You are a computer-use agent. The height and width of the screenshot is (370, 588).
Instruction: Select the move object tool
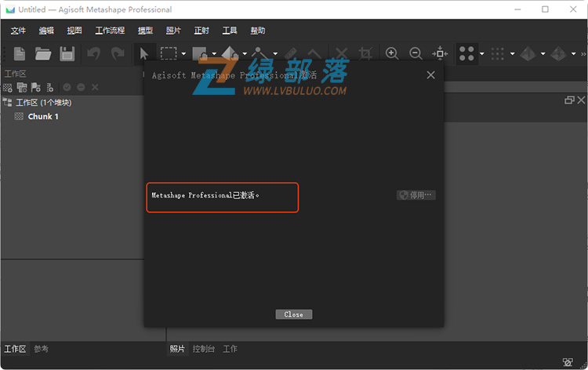(x=230, y=53)
